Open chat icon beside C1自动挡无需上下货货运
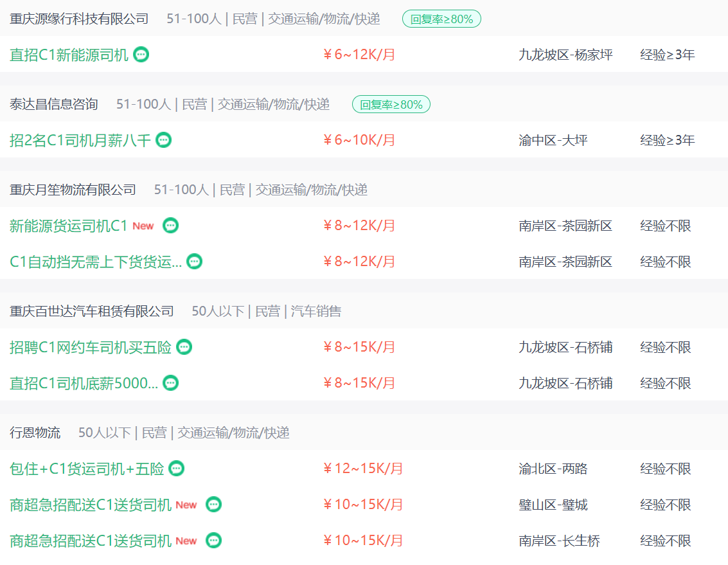Viewport: 728px width, 565px height. (x=194, y=262)
